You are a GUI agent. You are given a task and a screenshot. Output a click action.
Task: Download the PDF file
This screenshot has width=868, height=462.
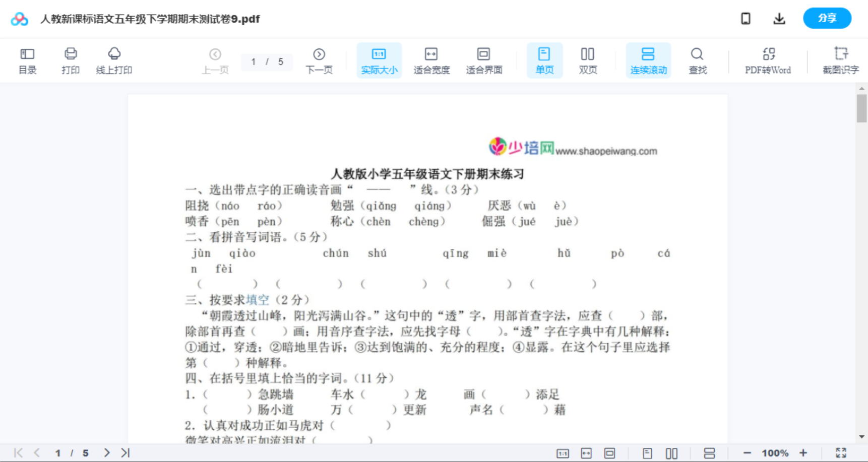point(779,18)
